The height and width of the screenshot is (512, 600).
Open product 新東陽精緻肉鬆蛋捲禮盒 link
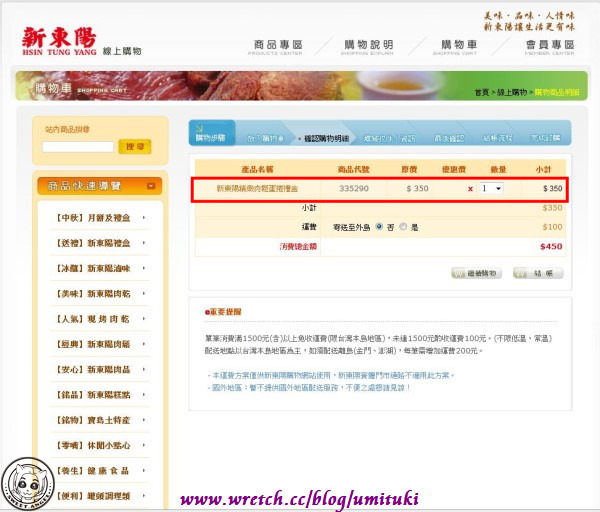[257, 188]
